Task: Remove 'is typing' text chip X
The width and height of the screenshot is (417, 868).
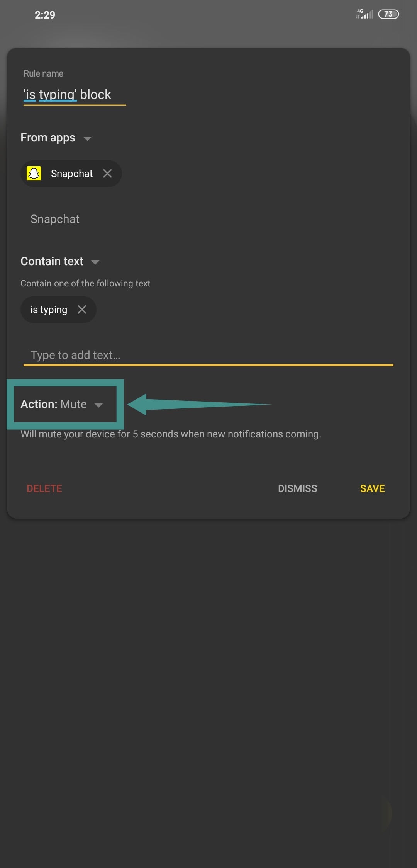Action: click(x=82, y=309)
